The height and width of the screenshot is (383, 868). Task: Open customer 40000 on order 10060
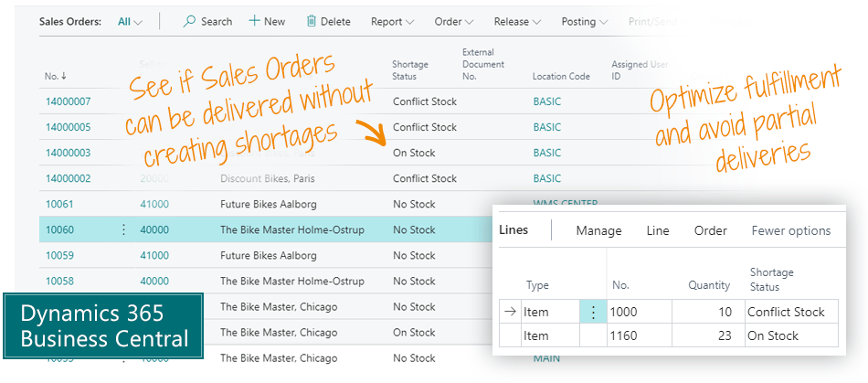click(154, 229)
